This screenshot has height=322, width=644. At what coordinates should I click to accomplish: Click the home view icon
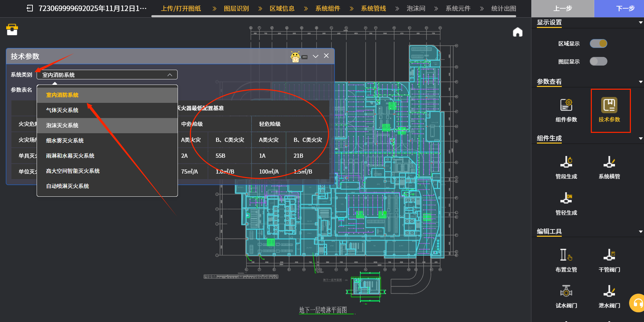coord(517,32)
